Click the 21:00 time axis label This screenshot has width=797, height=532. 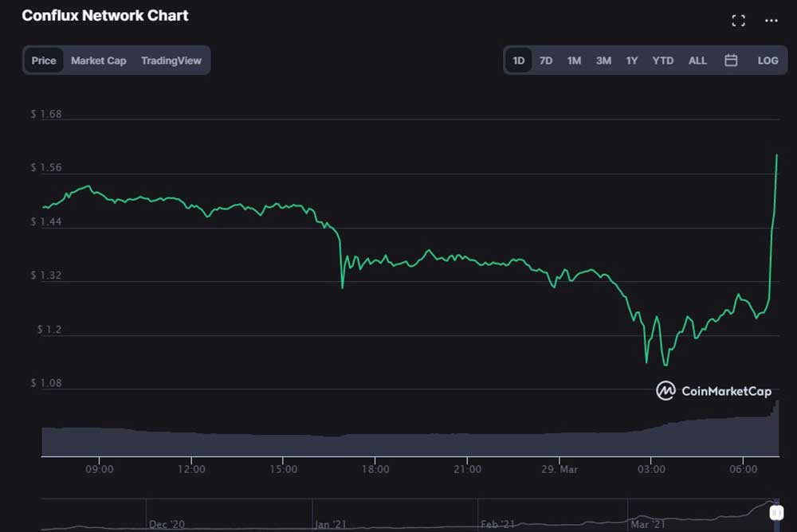467,469
